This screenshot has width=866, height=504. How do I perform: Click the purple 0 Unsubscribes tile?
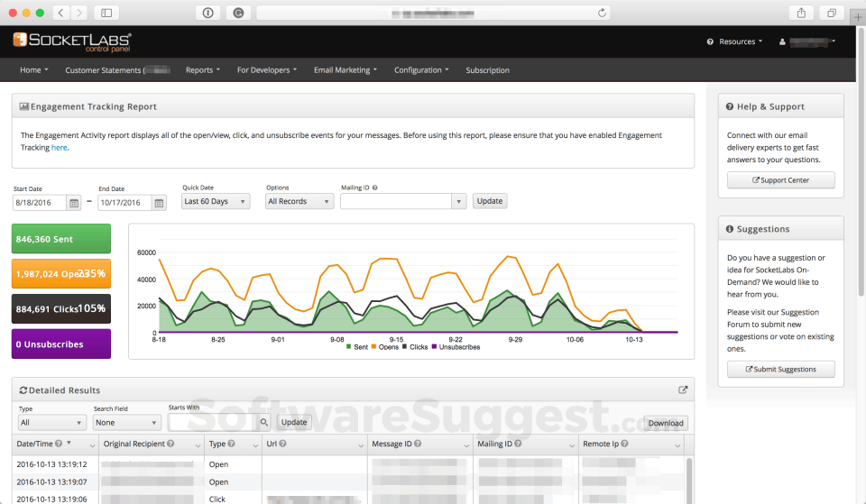[60, 344]
